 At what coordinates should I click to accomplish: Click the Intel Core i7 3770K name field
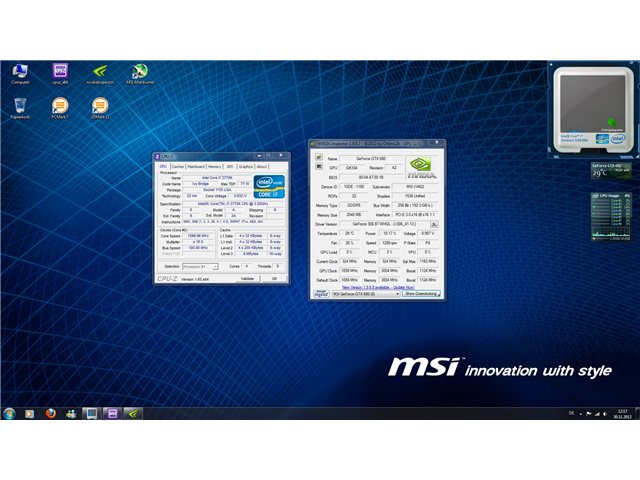[217, 178]
